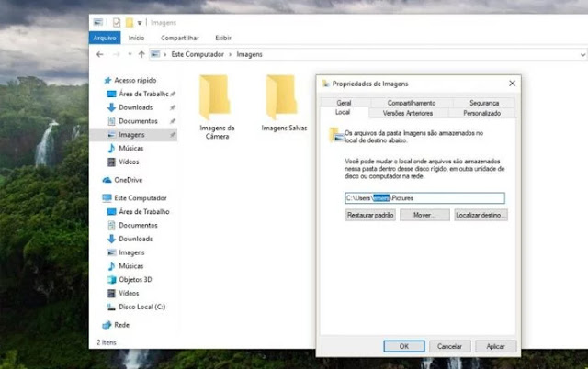Viewport: 588px width, 369px height.
Task: Click the Back arrow in Explorer
Action: [100, 54]
